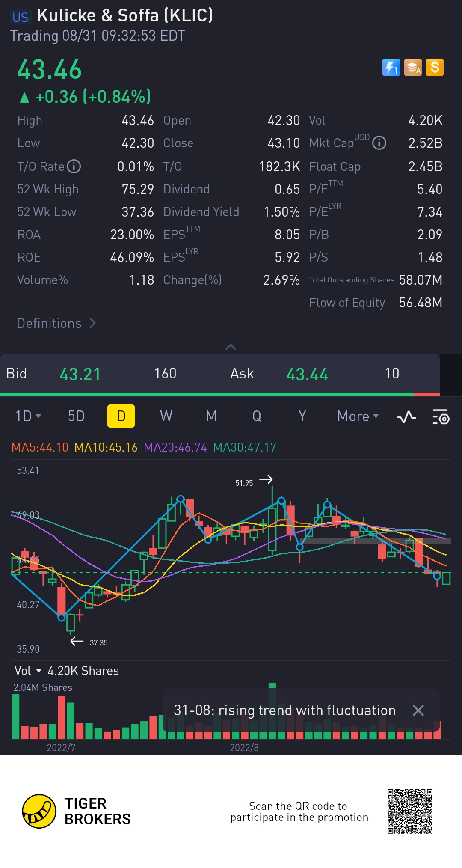Tap the promotion QR code
462x868 pixels.
tap(410, 811)
